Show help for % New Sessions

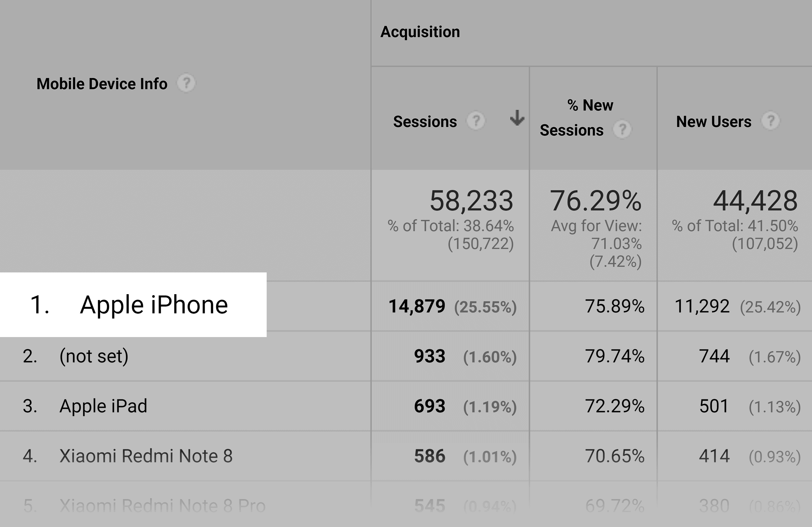622,129
